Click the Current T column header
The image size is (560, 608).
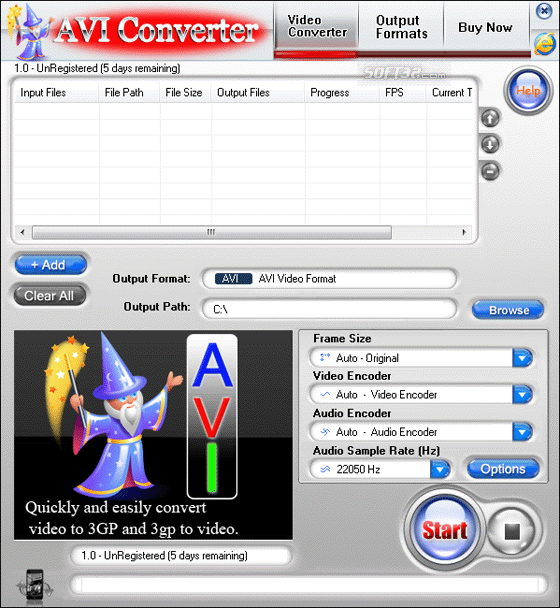449,93
